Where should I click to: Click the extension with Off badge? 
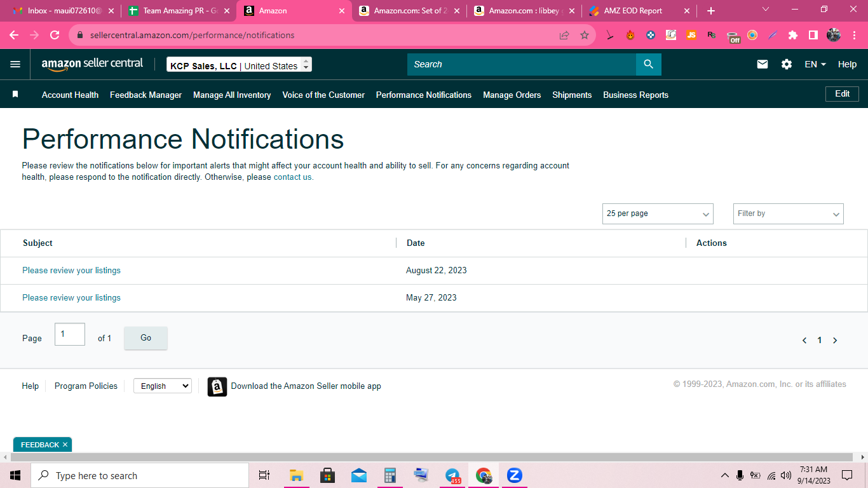click(x=733, y=36)
